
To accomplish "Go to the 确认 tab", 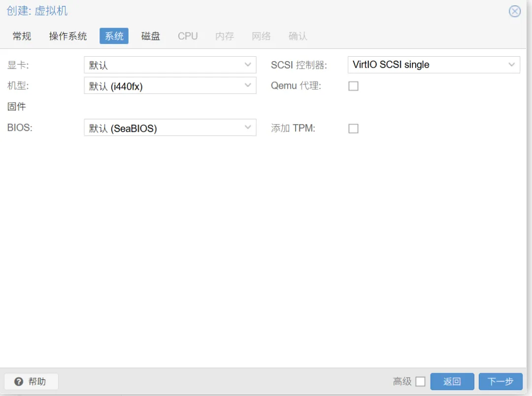I will pyautogui.click(x=298, y=36).
